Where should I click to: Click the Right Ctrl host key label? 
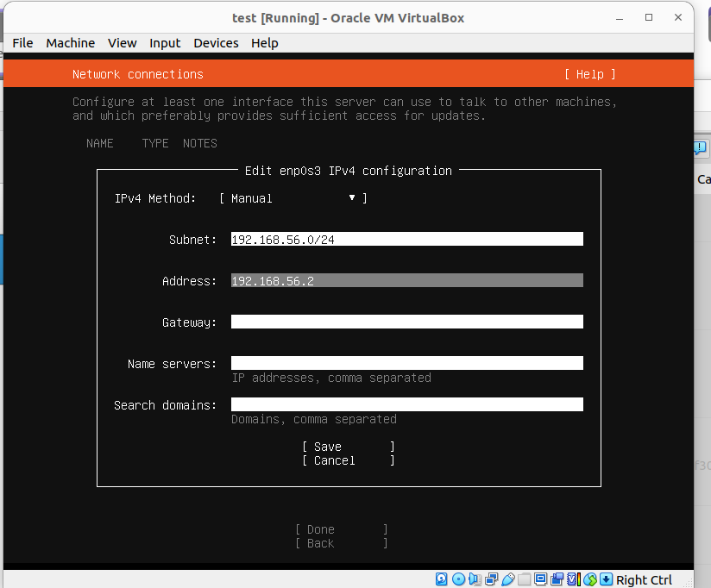pyautogui.click(x=644, y=580)
